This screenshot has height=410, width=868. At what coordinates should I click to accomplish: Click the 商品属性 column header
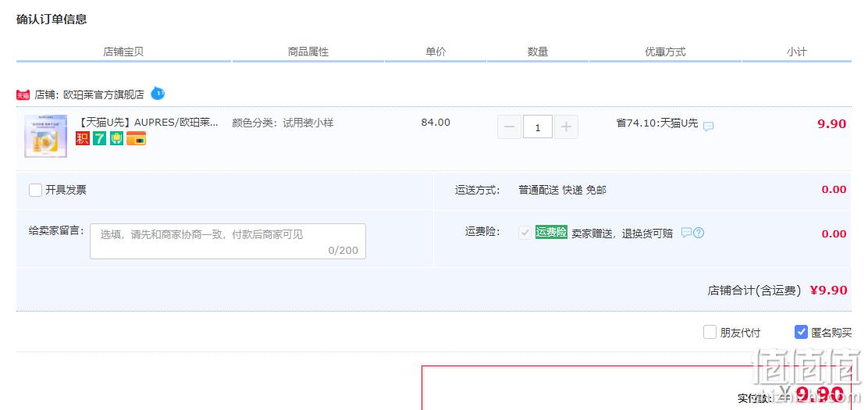click(308, 52)
